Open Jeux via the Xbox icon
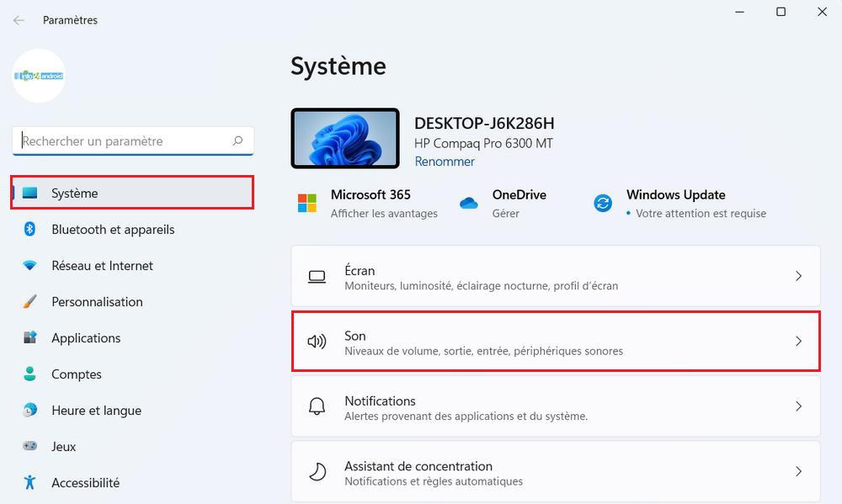Image resolution: width=842 pixels, height=504 pixels. [29, 446]
